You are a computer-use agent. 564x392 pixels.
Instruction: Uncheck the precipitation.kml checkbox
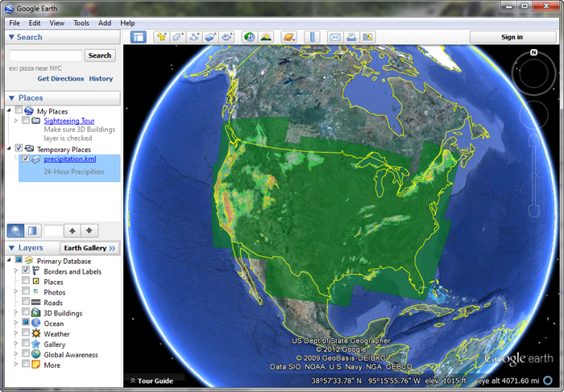[26, 159]
